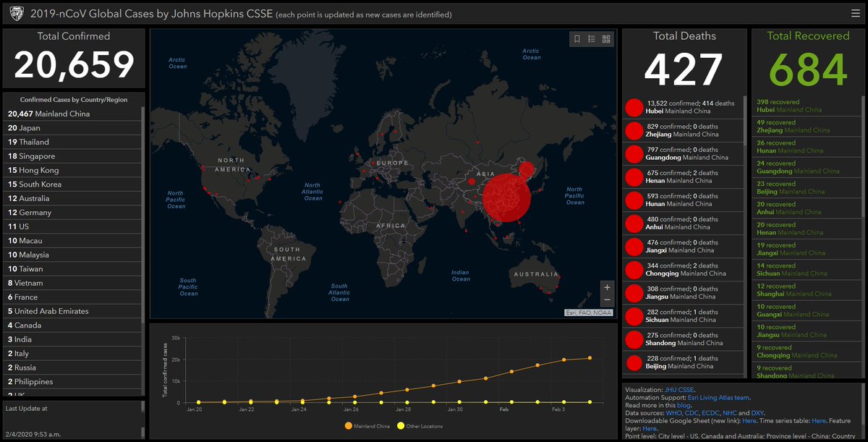
Task: Select the 18 Singapore row
Action: [x=72, y=156]
